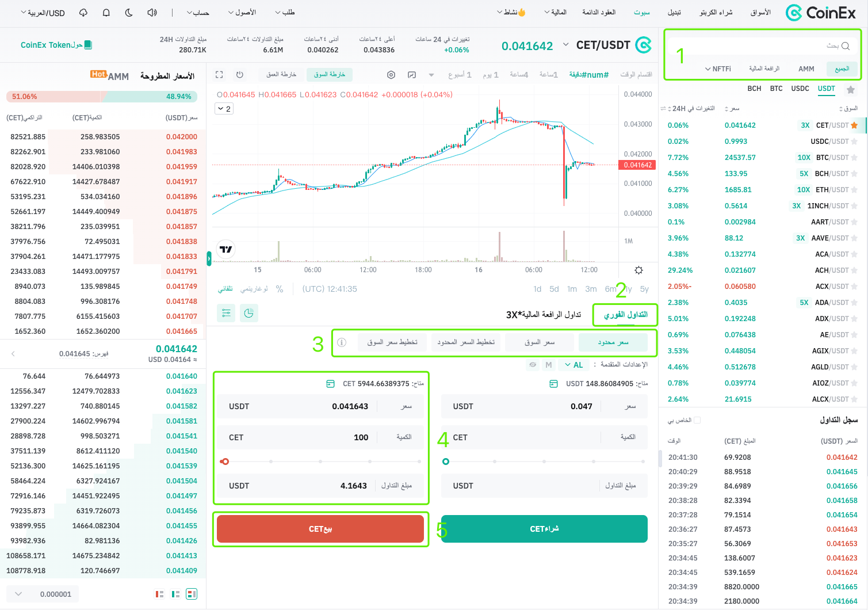The image size is (868, 610).
Task: Open the About CoinEx Token link
Action: pos(56,45)
